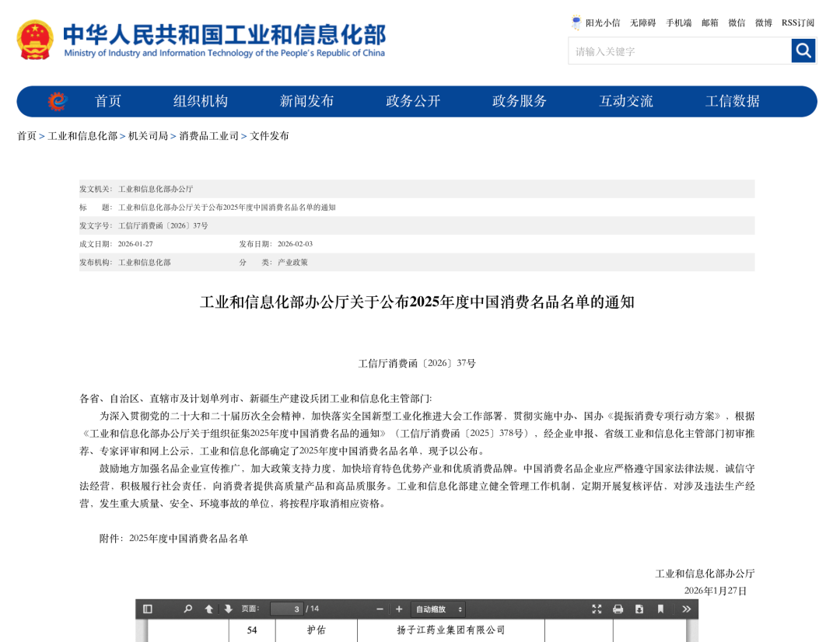
Task: Go to previous PDF page arrow
Action: coord(209,609)
